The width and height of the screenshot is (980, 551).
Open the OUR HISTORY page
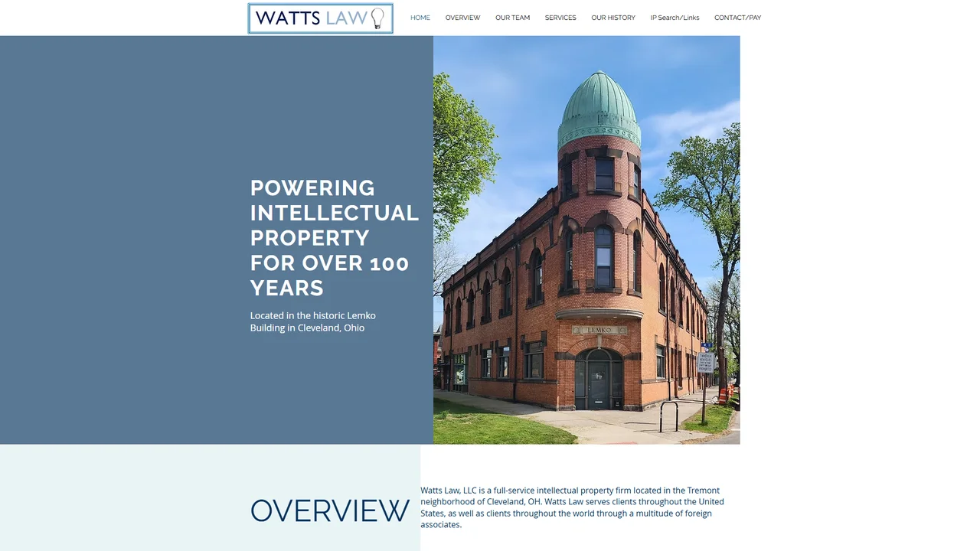click(613, 18)
